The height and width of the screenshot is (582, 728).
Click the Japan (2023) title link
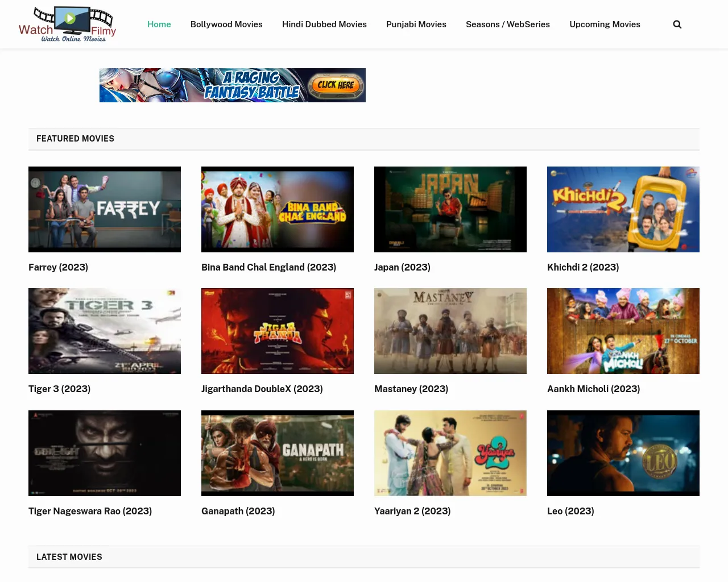(x=402, y=267)
